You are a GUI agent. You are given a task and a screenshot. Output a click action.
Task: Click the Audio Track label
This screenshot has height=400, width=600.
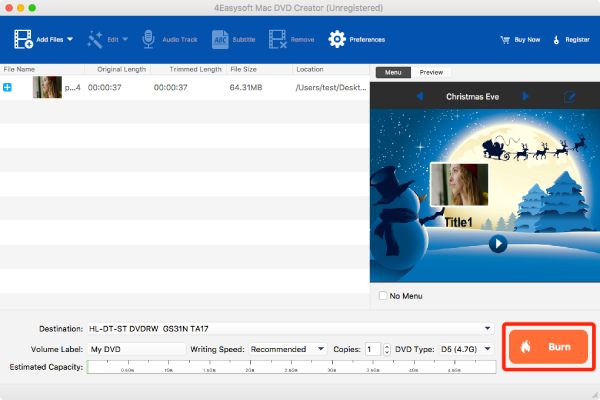tap(180, 39)
